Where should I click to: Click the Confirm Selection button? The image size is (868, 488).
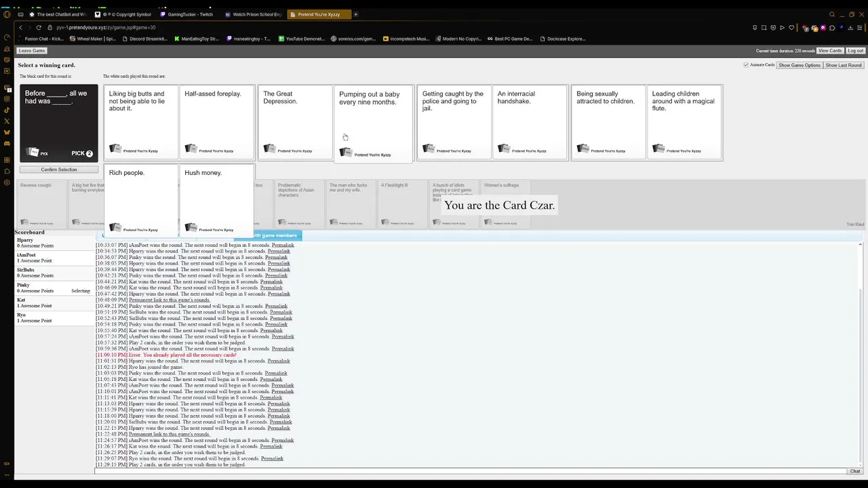[x=59, y=169]
